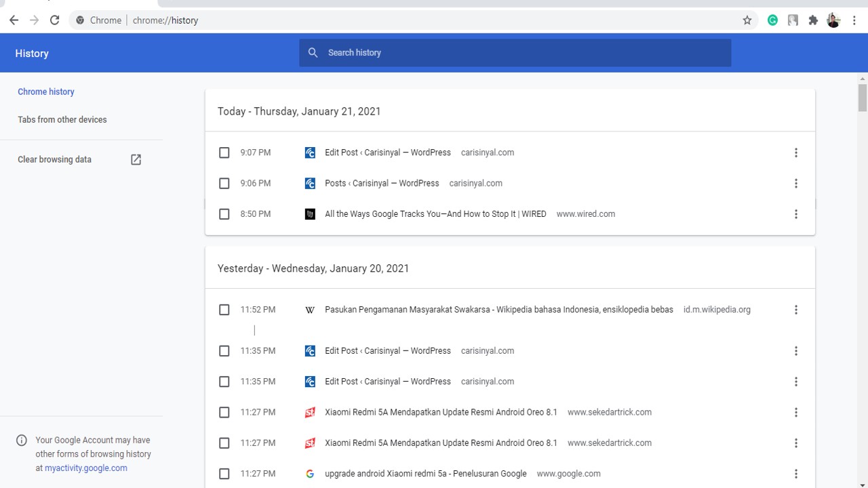Bookmark this page with the star icon

click(747, 20)
